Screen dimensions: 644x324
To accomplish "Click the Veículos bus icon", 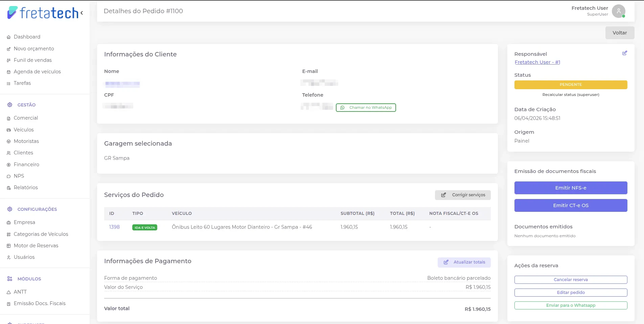I will 9,130.
